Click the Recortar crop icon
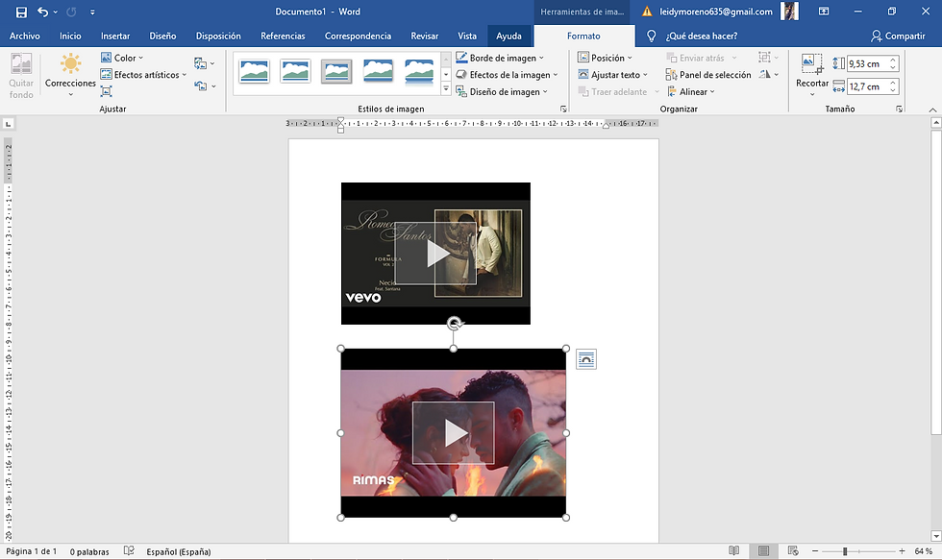 811,62
